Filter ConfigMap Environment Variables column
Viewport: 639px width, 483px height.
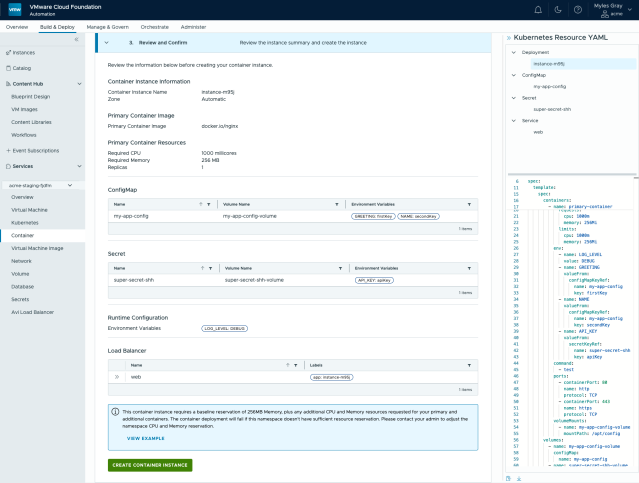point(469,204)
